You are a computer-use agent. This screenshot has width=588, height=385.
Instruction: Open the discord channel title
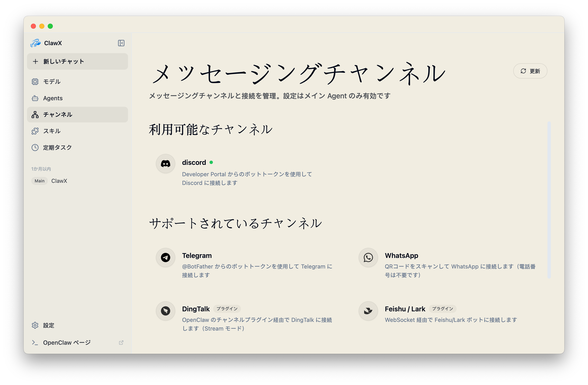pos(194,163)
